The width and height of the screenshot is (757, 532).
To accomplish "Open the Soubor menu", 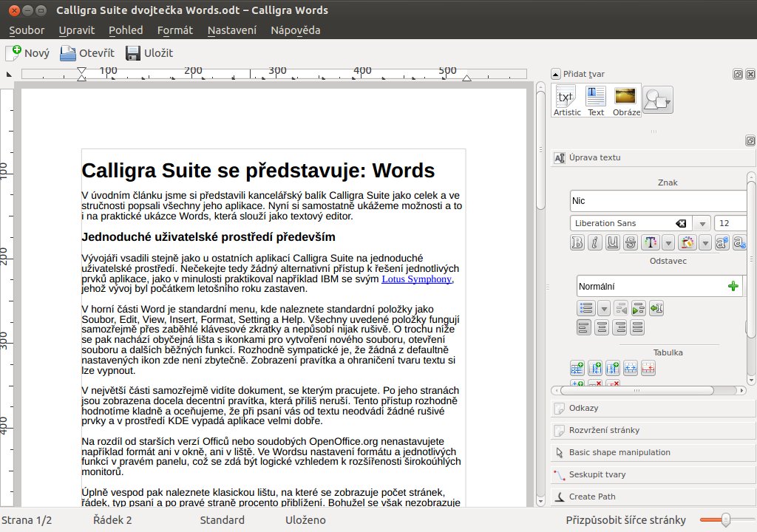I will coord(27,30).
